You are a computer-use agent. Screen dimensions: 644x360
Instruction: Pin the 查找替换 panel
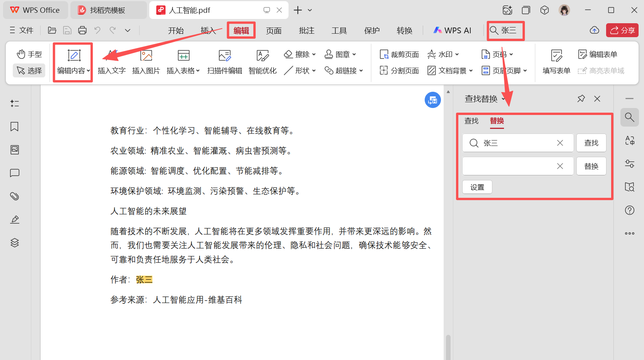[581, 99]
